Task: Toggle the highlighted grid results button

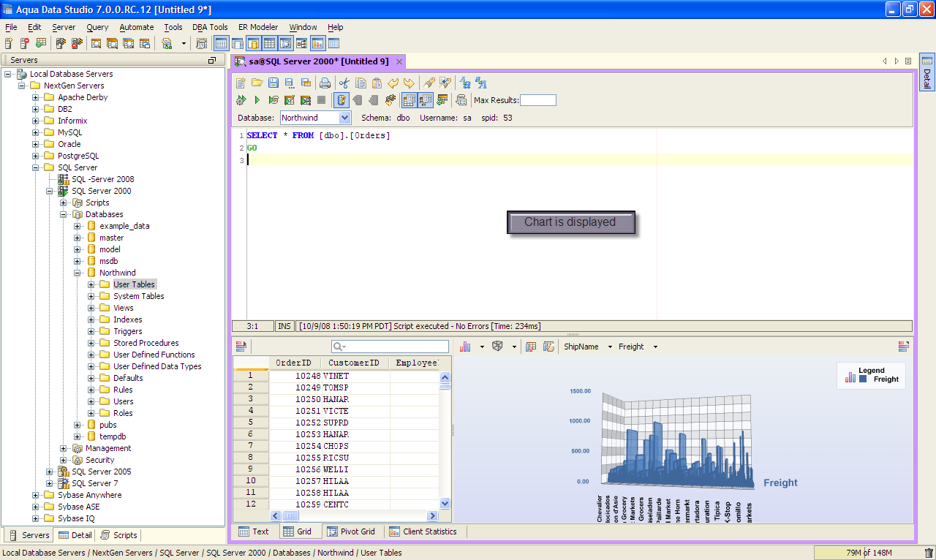Action: (x=409, y=100)
